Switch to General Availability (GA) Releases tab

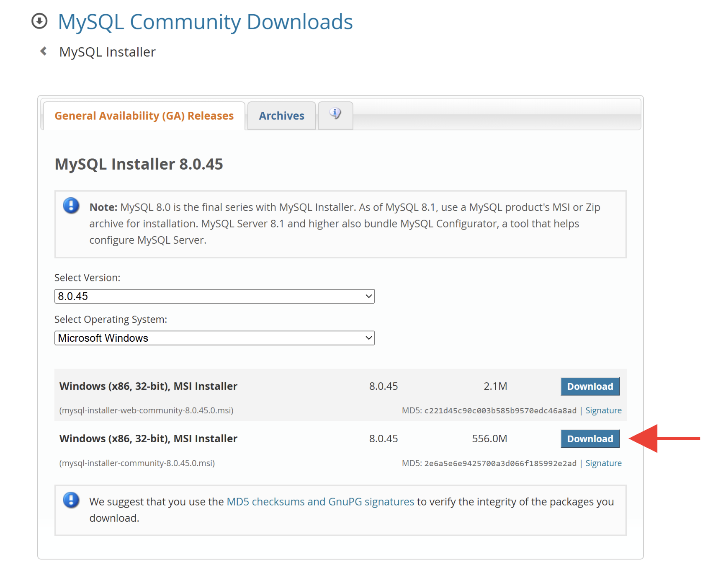[x=144, y=116]
